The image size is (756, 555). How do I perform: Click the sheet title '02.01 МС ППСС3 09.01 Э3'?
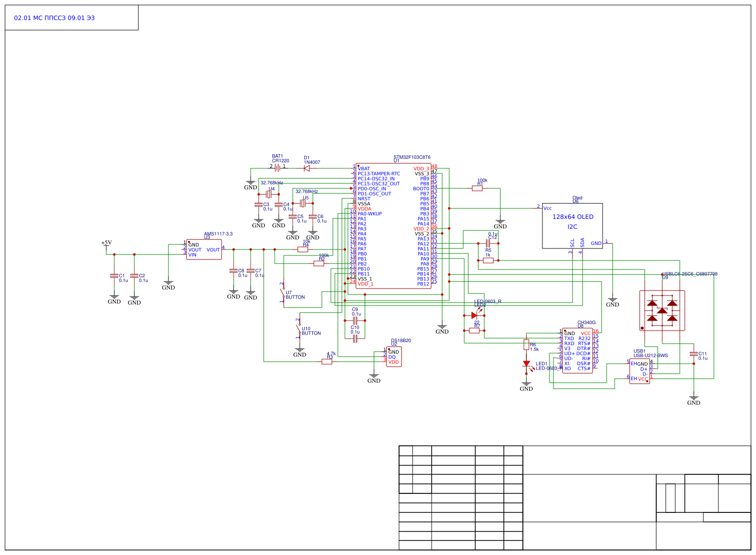pos(54,18)
